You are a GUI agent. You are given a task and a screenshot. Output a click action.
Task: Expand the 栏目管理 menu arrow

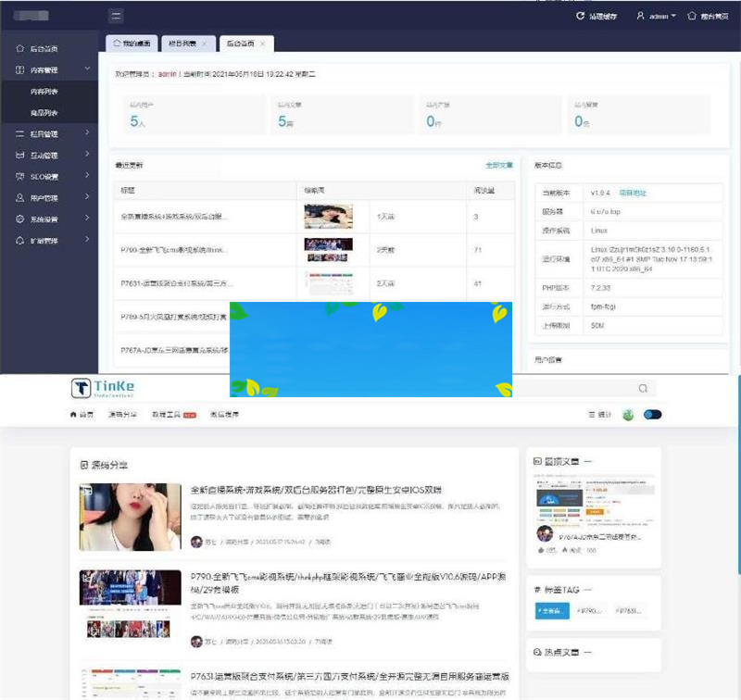pos(85,131)
